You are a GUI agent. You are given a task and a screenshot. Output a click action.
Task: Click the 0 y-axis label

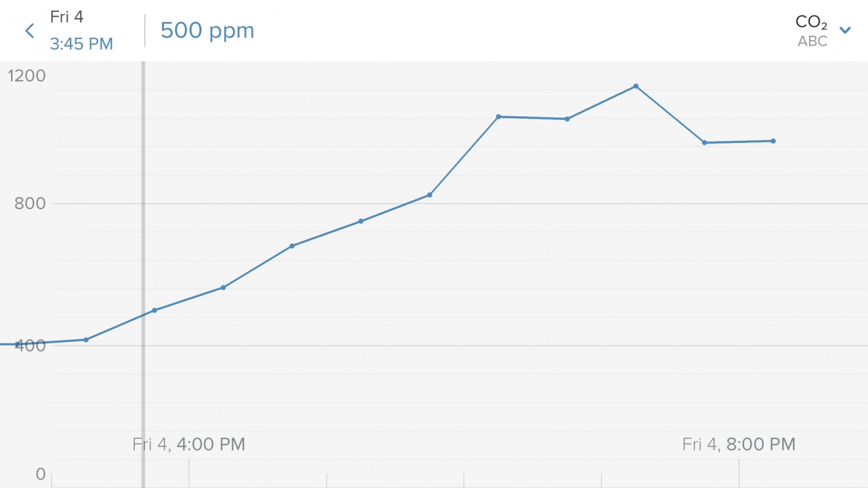click(41, 474)
